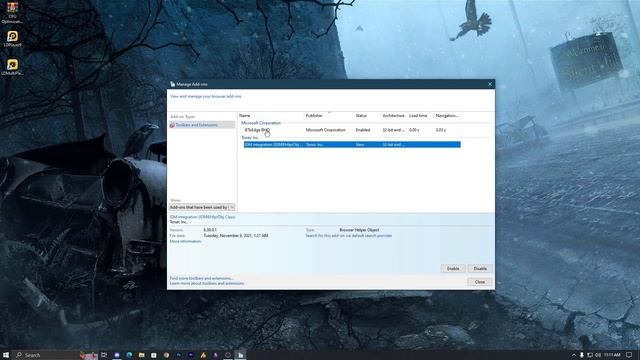The image size is (640, 360).
Task: Select the IDM integration add-on row
Action: [352, 144]
